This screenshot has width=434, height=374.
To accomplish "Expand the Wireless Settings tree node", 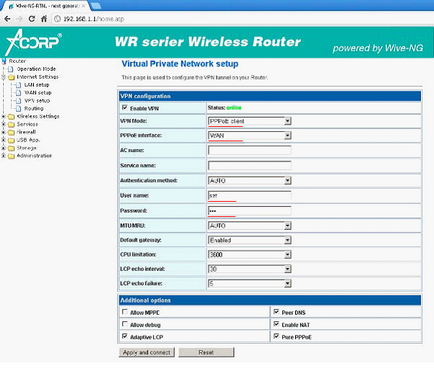I will pyautogui.click(x=3, y=116).
